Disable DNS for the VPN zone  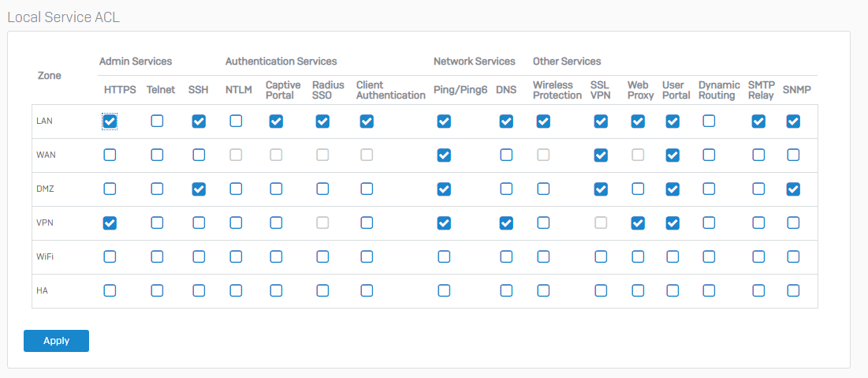coord(506,223)
